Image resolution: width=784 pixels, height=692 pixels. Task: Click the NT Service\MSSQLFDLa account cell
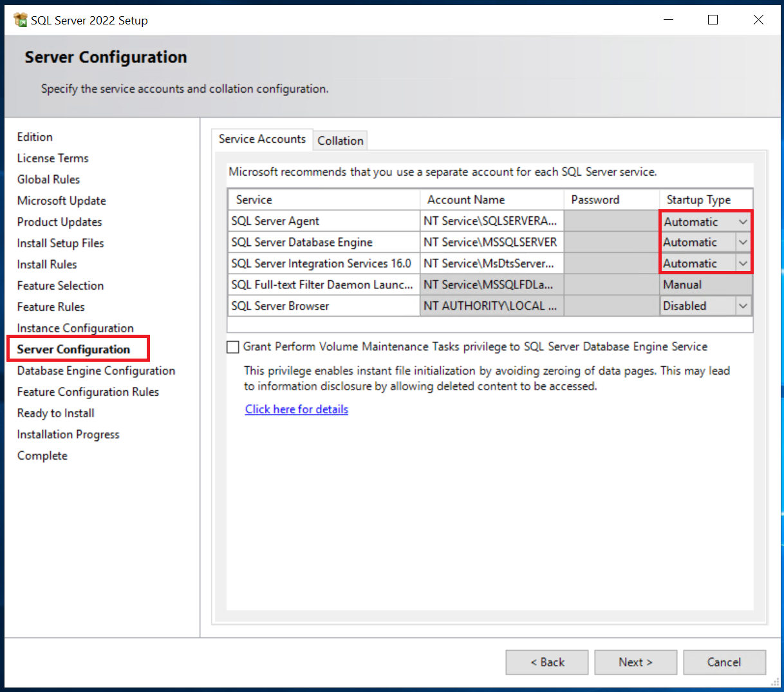point(492,285)
